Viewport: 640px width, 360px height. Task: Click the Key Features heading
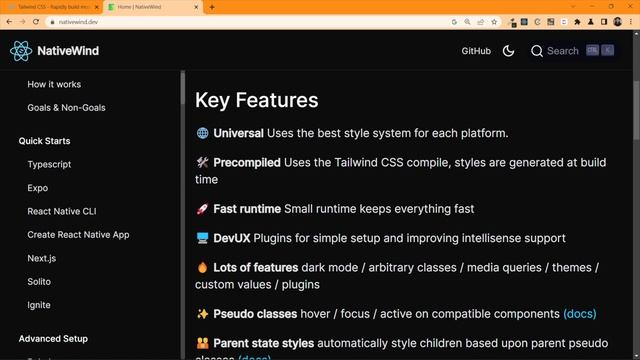point(256,100)
